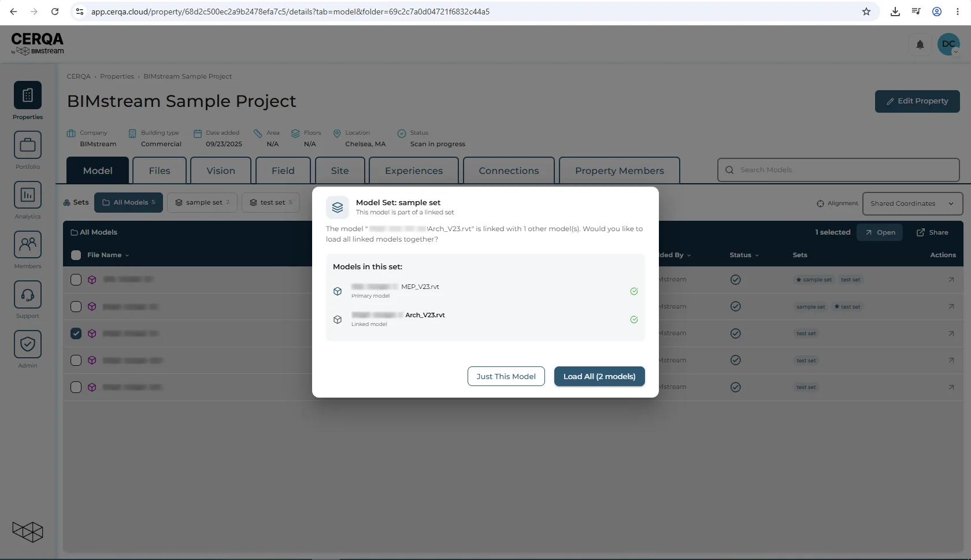Click the Properties breadcrumb link
The height and width of the screenshot is (560, 971).
[117, 76]
